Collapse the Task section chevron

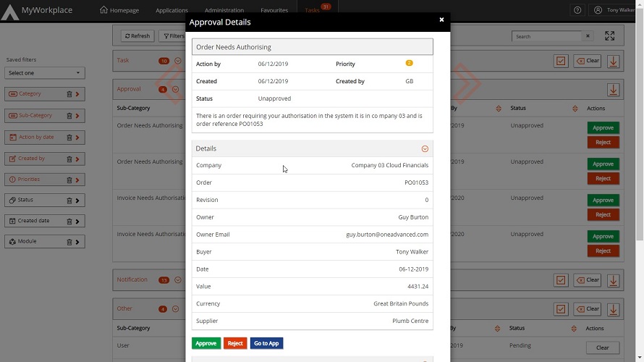178,61
